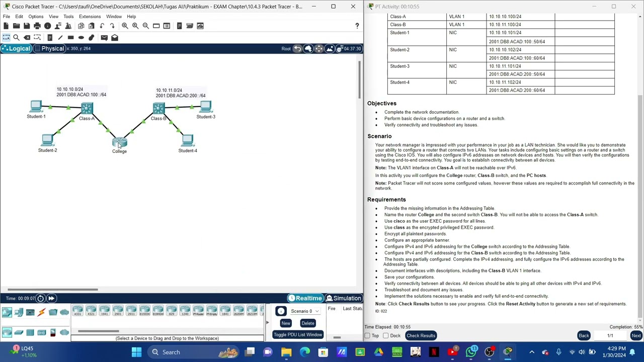644x362 pixels.
Task: Save the network with floppy icon
Action: click(27, 26)
